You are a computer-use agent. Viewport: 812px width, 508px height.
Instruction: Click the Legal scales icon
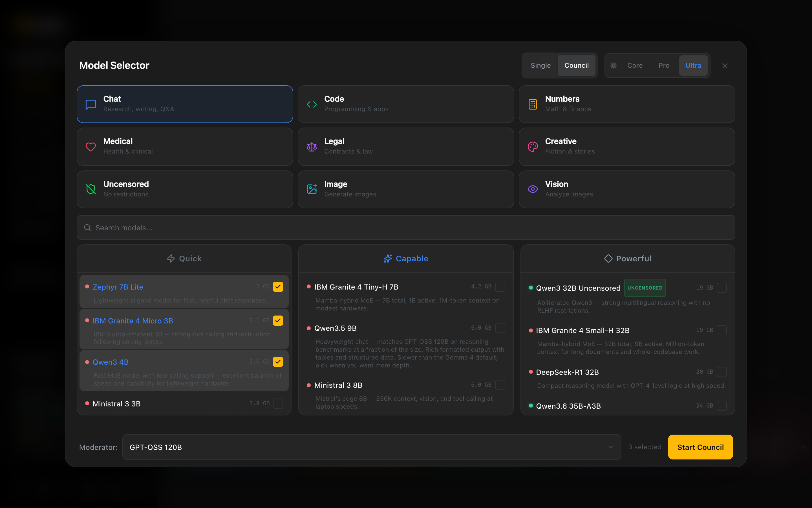coord(312,147)
